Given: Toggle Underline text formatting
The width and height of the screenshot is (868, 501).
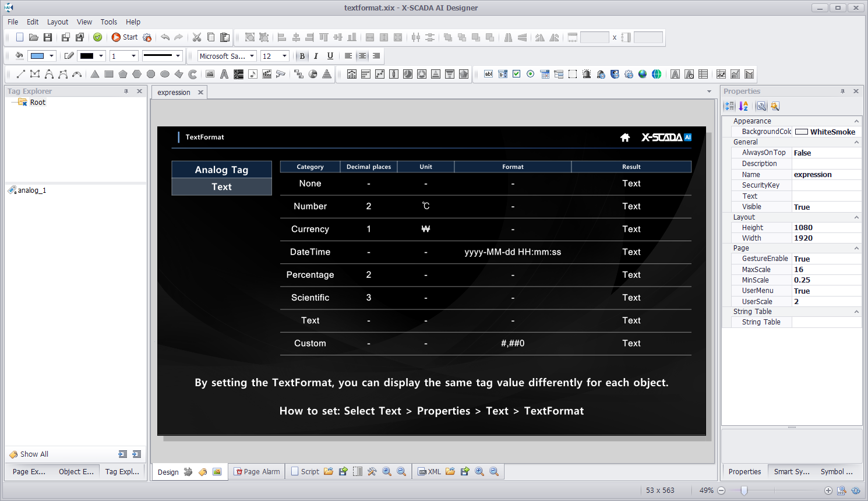Looking at the screenshot, I should 330,56.
